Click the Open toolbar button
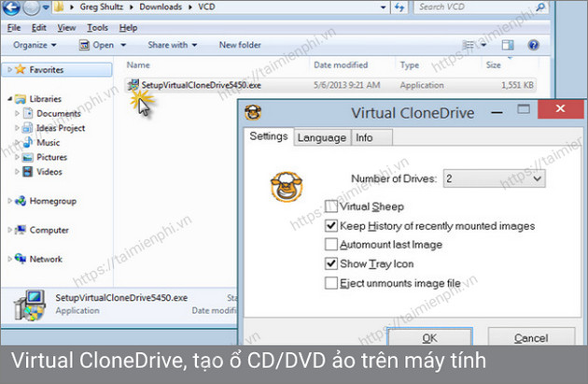The width and height of the screenshot is (588, 384). [96, 45]
